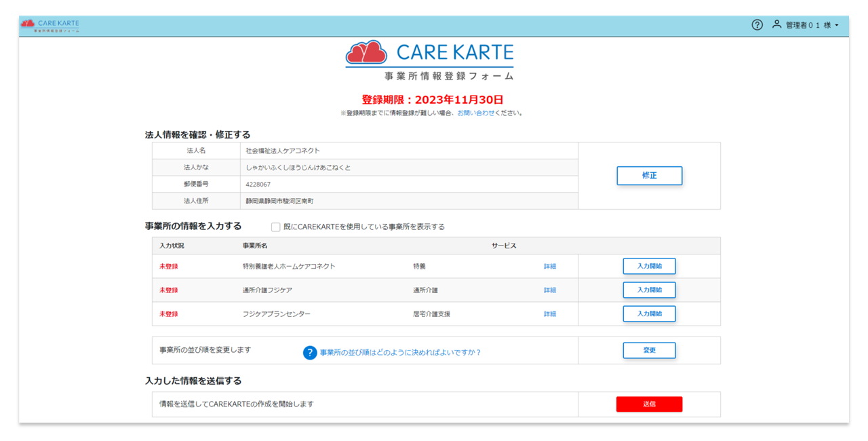The height and width of the screenshot is (441, 868).
Task: Click the 事業所名 column header
Action: (x=255, y=246)
